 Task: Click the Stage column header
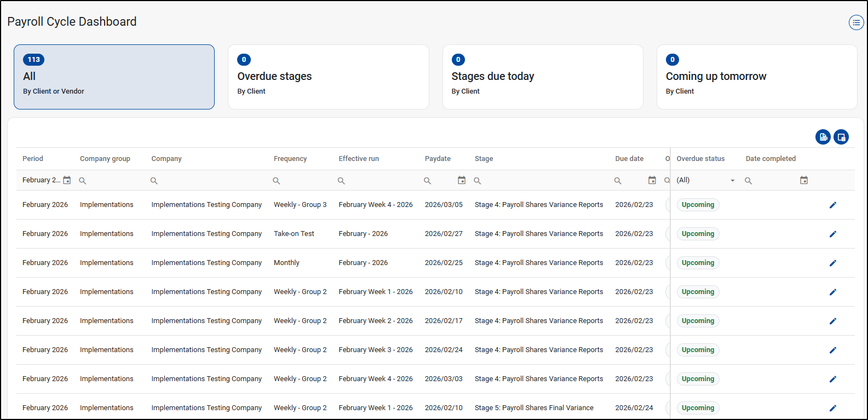484,159
